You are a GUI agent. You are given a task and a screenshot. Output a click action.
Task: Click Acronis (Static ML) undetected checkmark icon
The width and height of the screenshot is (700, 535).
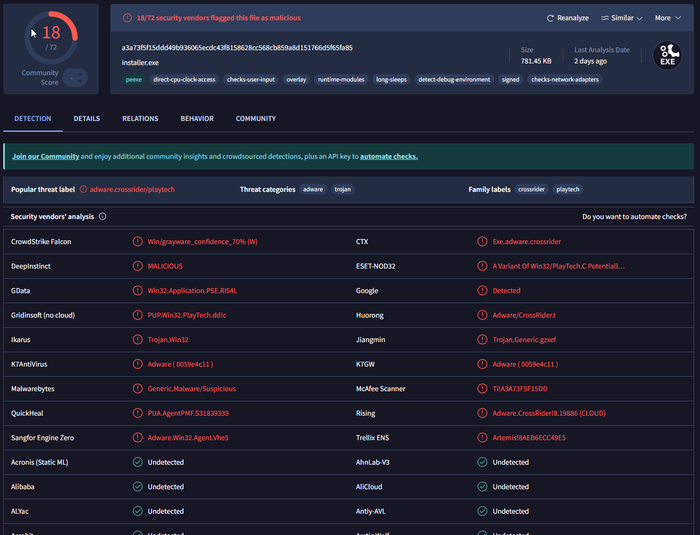coord(138,462)
